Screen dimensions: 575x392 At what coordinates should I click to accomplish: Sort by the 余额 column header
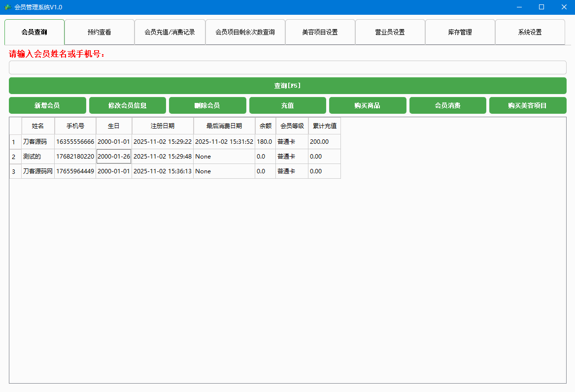point(265,126)
